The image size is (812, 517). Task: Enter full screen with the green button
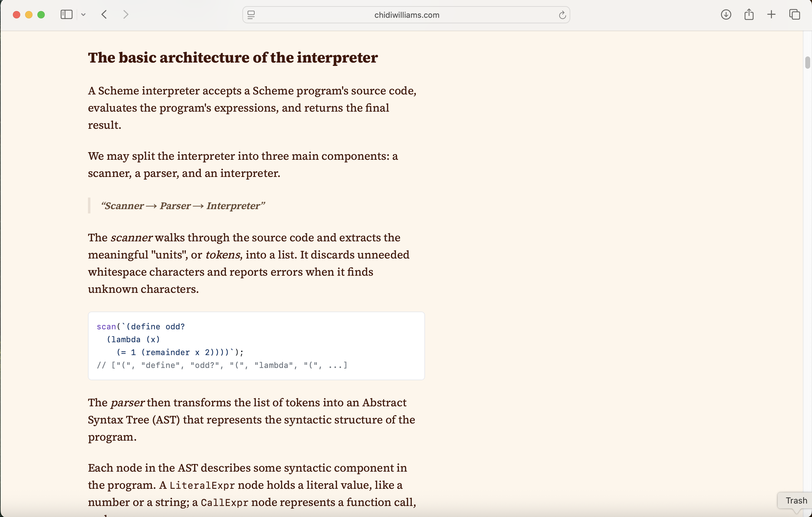tap(41, 14)
